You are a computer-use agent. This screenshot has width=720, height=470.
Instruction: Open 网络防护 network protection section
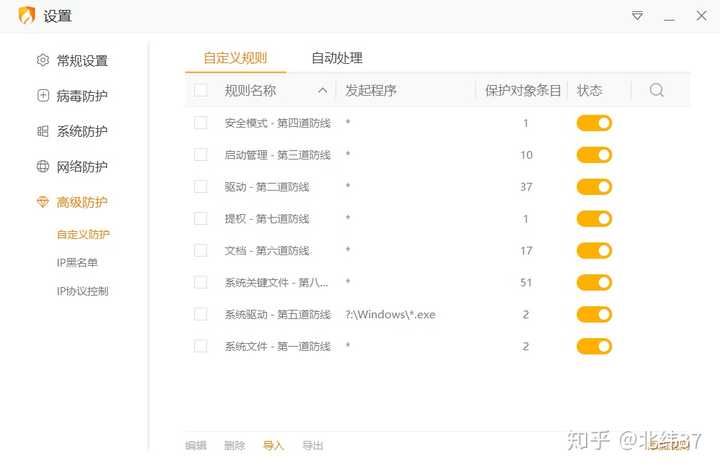tap(81, 167)
